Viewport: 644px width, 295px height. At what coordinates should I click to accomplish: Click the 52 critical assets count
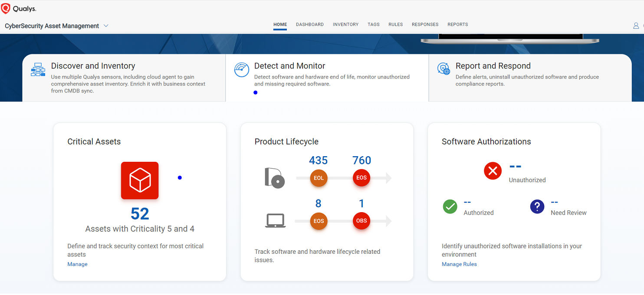click(140, 213)
